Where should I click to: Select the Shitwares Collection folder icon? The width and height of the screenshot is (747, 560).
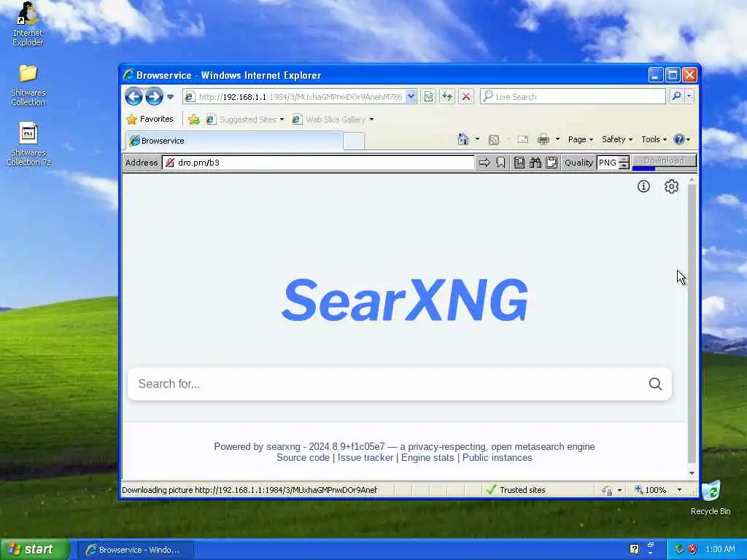coord(28,85)
